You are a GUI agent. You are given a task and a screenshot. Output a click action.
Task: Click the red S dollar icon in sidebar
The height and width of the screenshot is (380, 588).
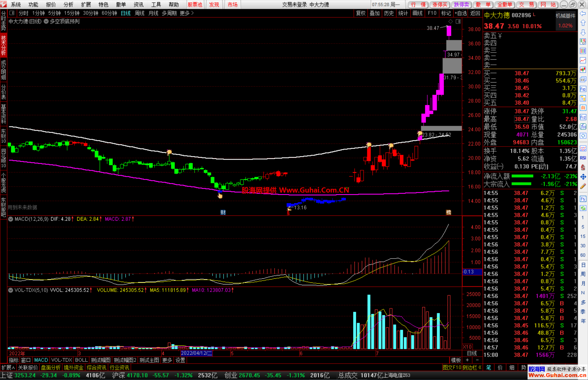[x=583, y=167]
